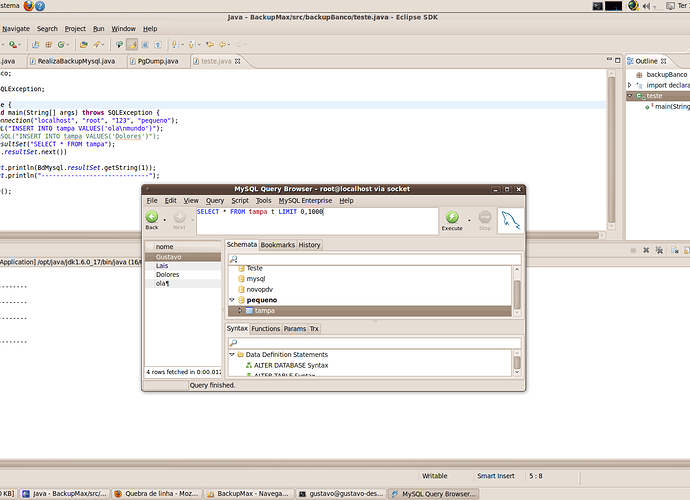
Task: Switch to Bookmarks tab in Query Browser
Action: (278, 245)
